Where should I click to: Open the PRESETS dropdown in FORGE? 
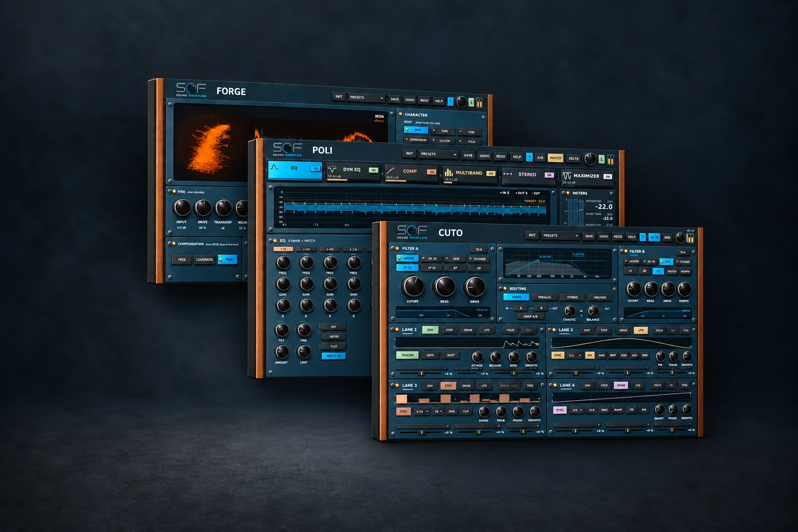click(366, 97)
